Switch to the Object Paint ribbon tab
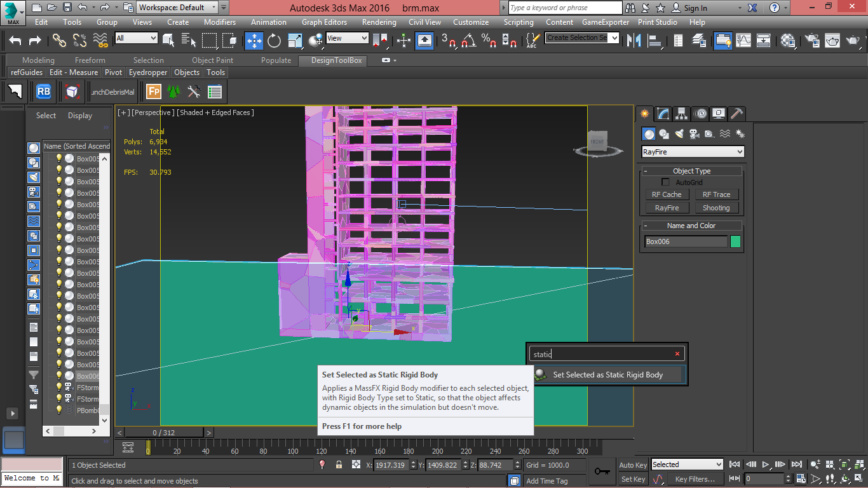The height and width of the screenshot is (488, 868). tap(212, 60)
